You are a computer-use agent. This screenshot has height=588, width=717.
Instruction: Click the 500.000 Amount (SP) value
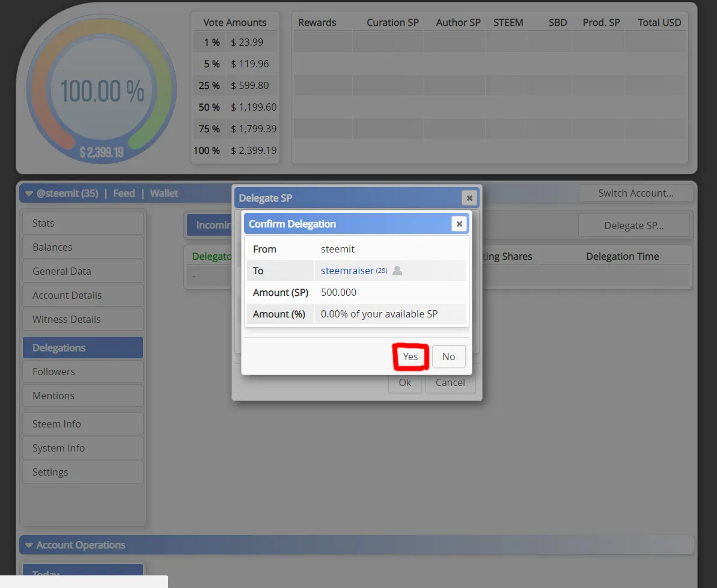338,292
